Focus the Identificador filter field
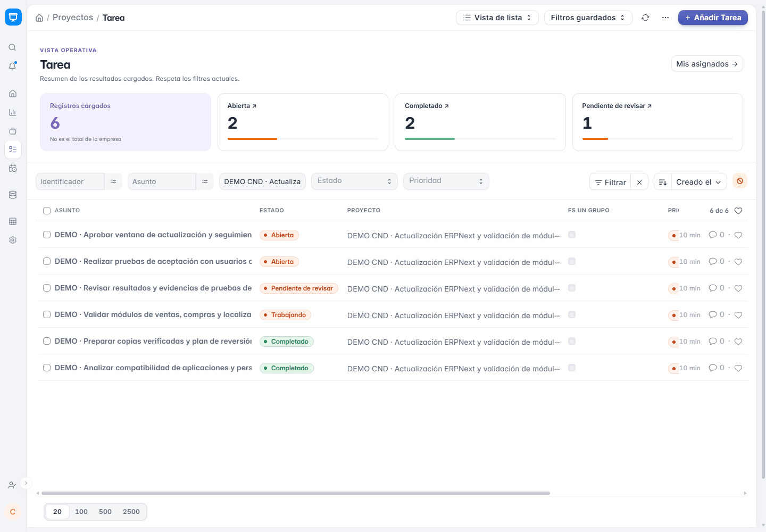Viewport: 766px width, 532px height. pyautogui.click(x=70, y=181)
